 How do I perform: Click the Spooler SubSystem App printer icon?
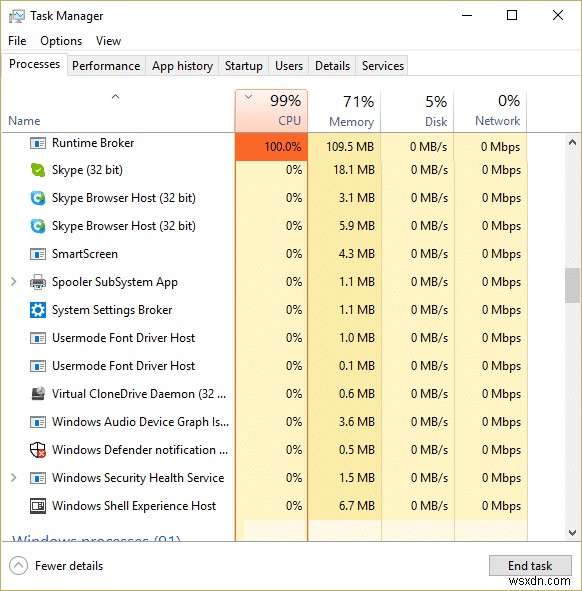38,282
